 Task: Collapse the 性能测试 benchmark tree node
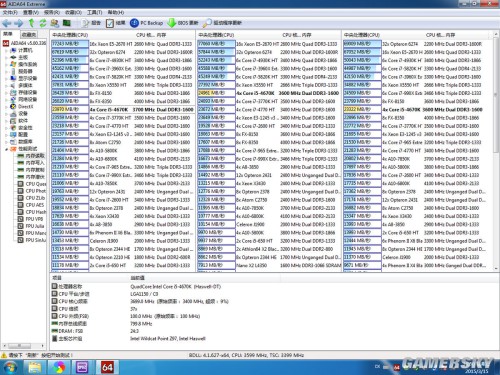[6, 149]
